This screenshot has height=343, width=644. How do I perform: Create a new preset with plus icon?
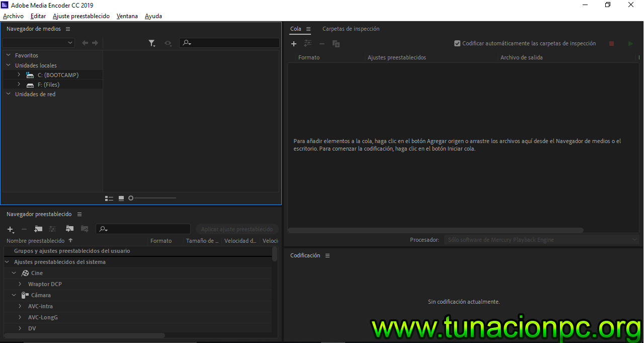(11, 229)
